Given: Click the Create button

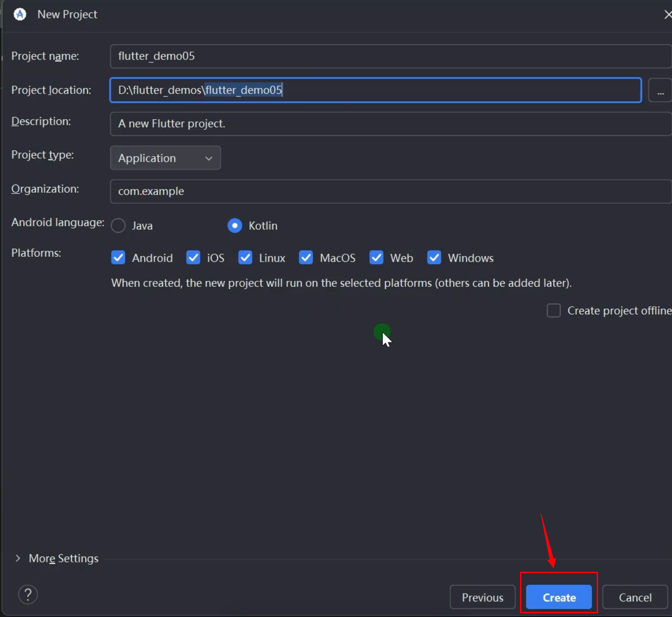Looking at the screenshot, I should point(559,597).
